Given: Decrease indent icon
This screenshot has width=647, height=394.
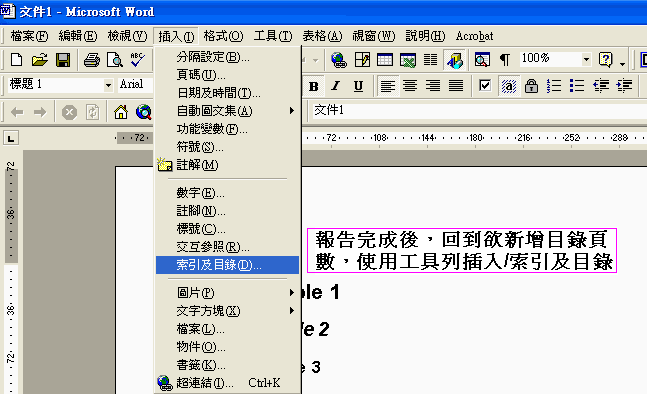Looking at the screenshot, I should tap(601, 86).
